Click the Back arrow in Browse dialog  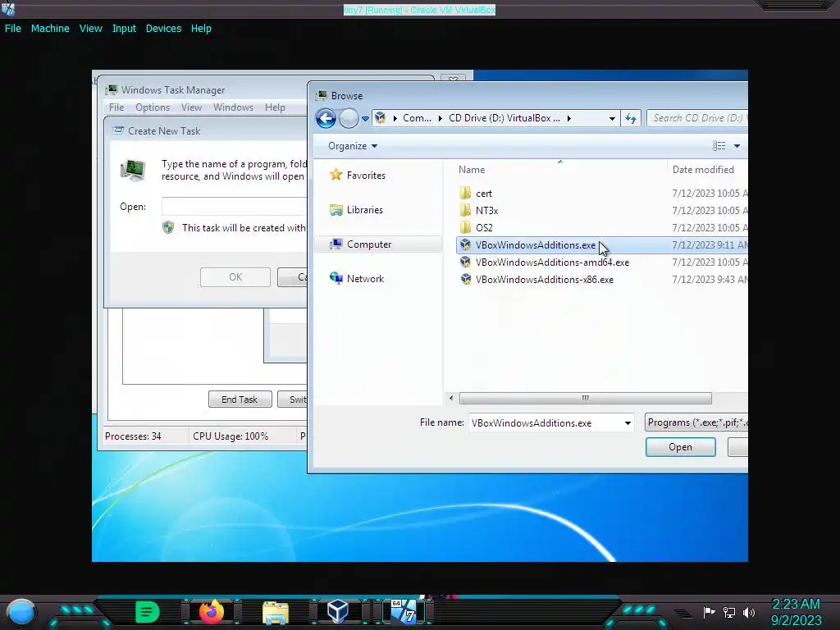(x=326, y=118)
